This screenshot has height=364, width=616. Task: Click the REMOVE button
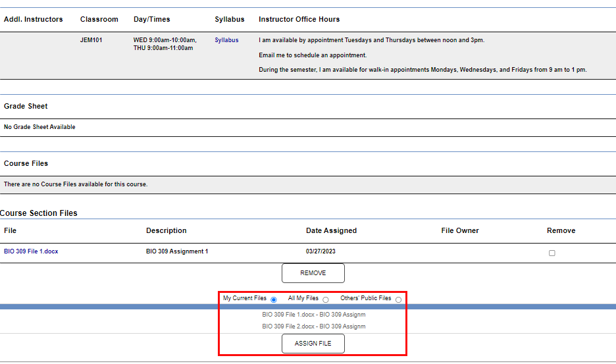click(x=313, y=273)
